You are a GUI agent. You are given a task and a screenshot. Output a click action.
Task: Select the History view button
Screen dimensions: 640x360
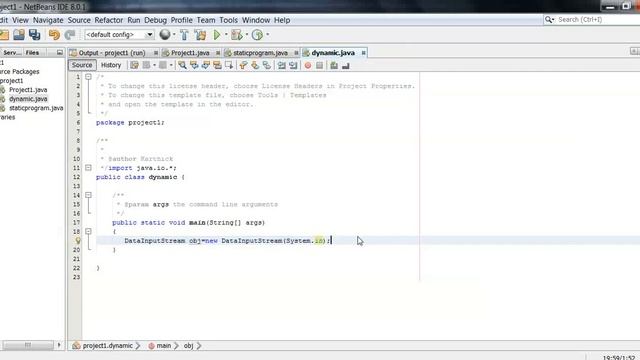tap(111, 65)
